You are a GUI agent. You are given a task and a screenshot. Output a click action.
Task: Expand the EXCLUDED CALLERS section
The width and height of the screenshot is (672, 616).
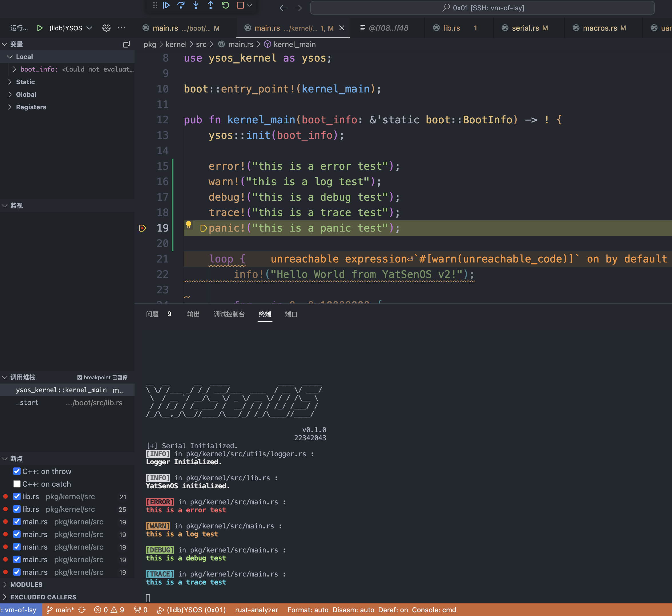click(5, 597)
